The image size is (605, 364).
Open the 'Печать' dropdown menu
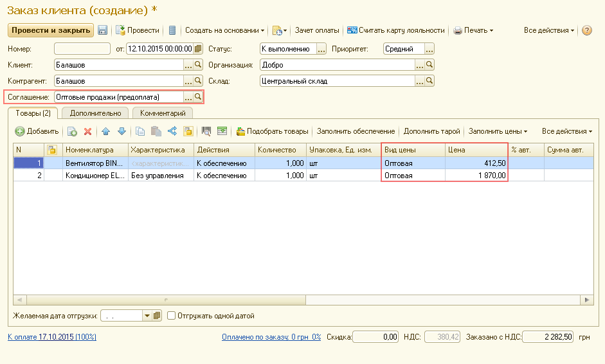pyautogui.click(x=473, y=30)
